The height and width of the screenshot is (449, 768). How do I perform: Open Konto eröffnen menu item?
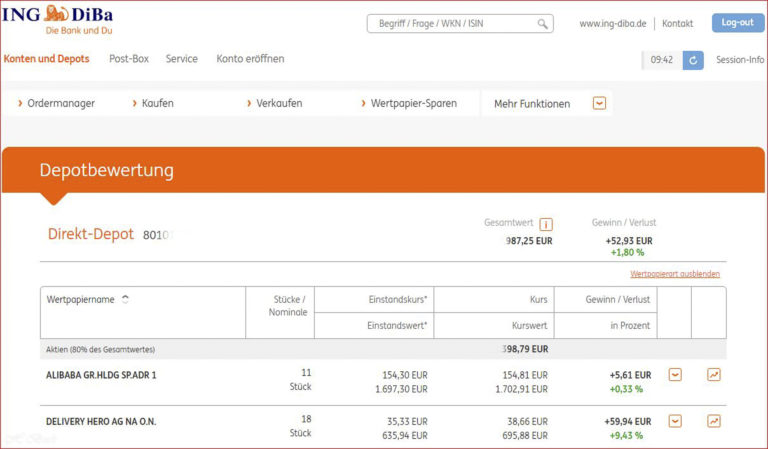[250, 59]
